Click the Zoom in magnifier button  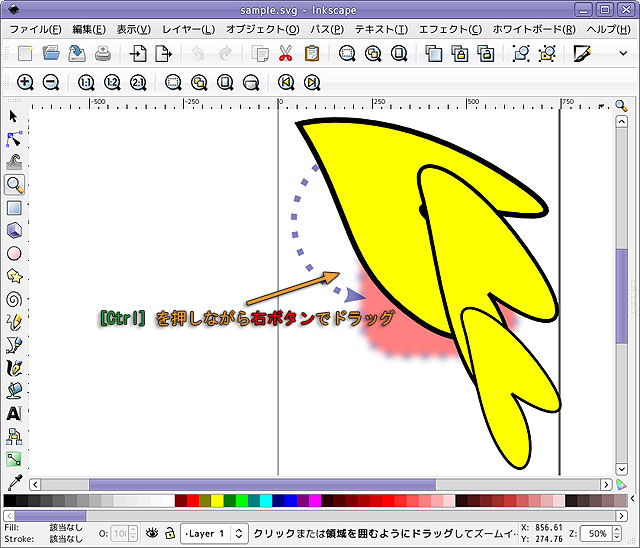(25, 83)
